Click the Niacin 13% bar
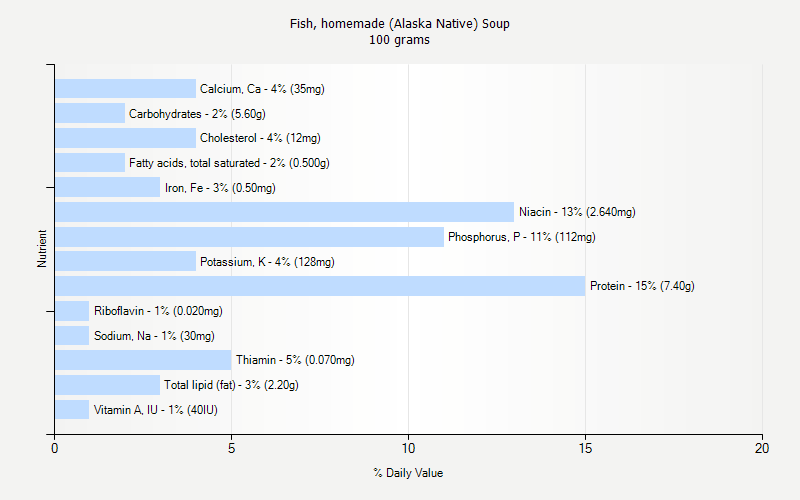 (x=284, y=212)
